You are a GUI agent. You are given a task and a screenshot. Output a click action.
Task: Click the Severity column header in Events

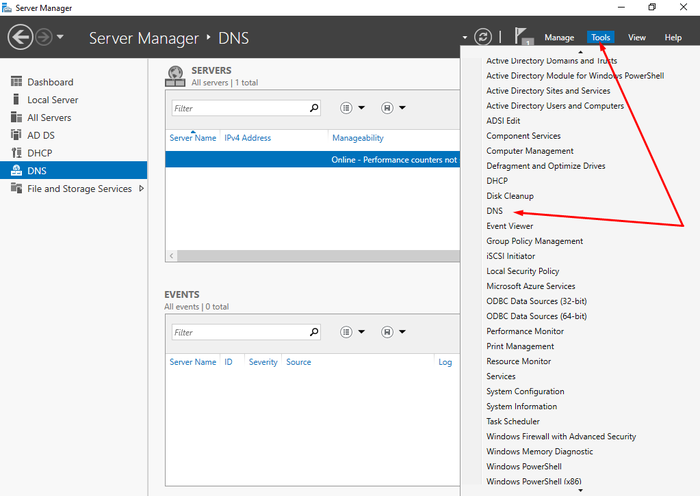(x=263, y=362)
